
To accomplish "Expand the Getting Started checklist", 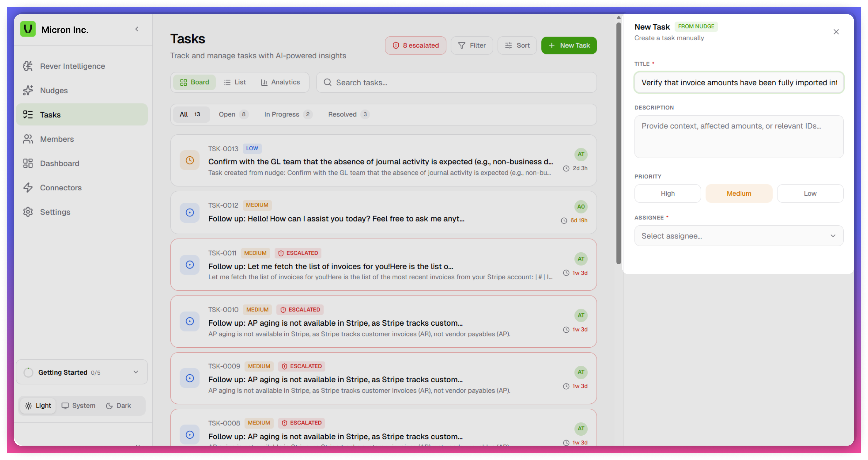I will pos(136,372).
